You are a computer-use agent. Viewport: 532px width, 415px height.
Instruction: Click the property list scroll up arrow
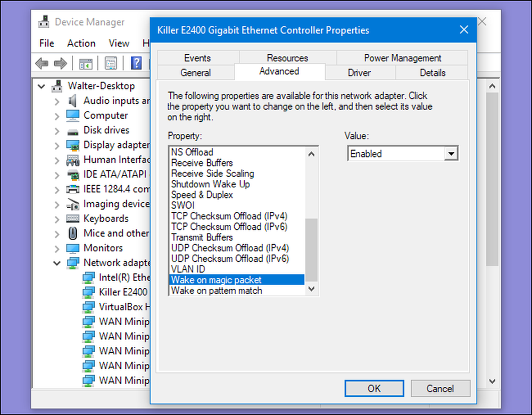click(x=311, y=154)
